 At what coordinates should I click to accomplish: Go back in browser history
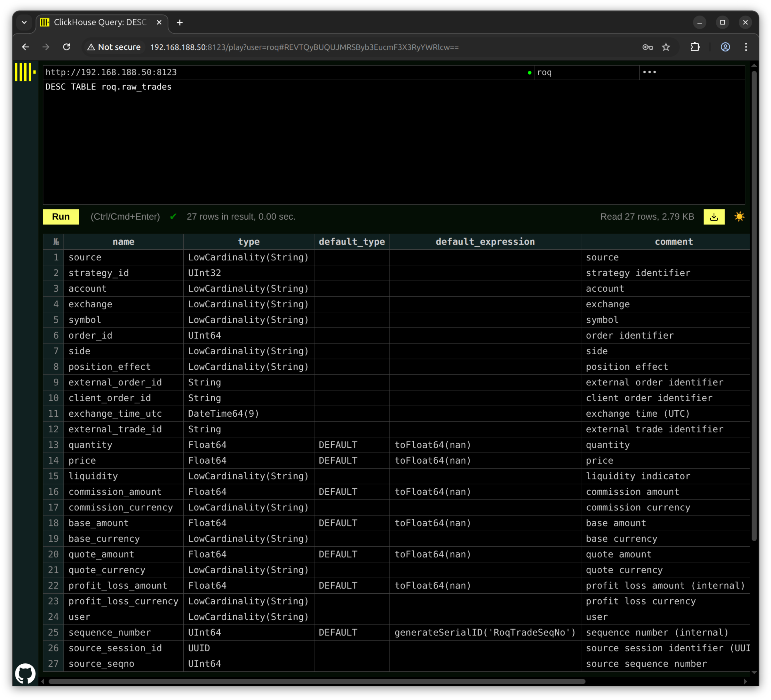tap(26, 47)
